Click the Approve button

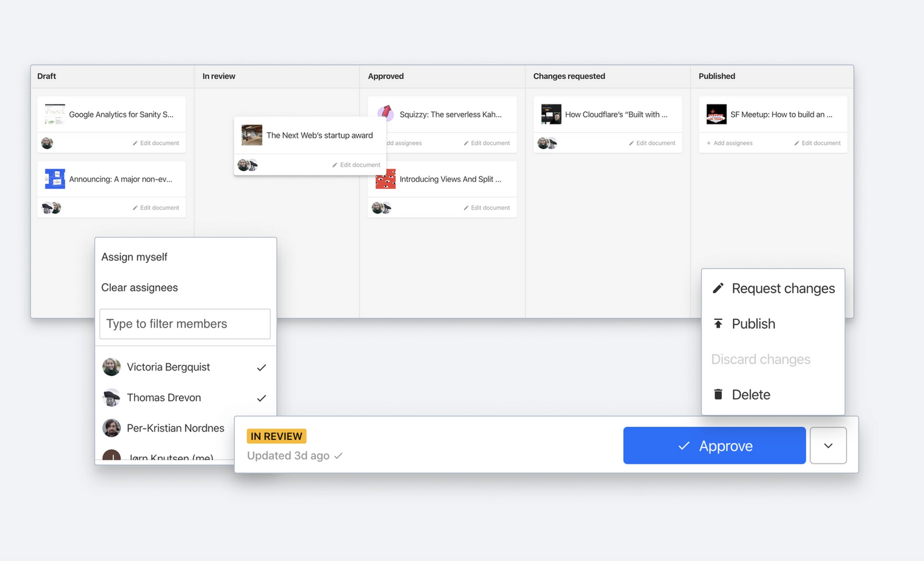pos(714,445)
